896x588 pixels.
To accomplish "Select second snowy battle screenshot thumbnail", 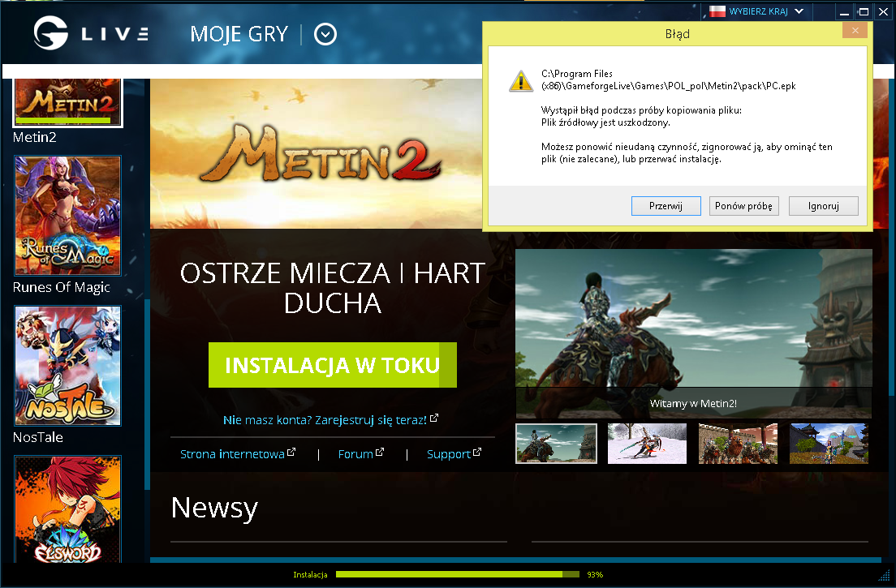I will coord(647,444).
